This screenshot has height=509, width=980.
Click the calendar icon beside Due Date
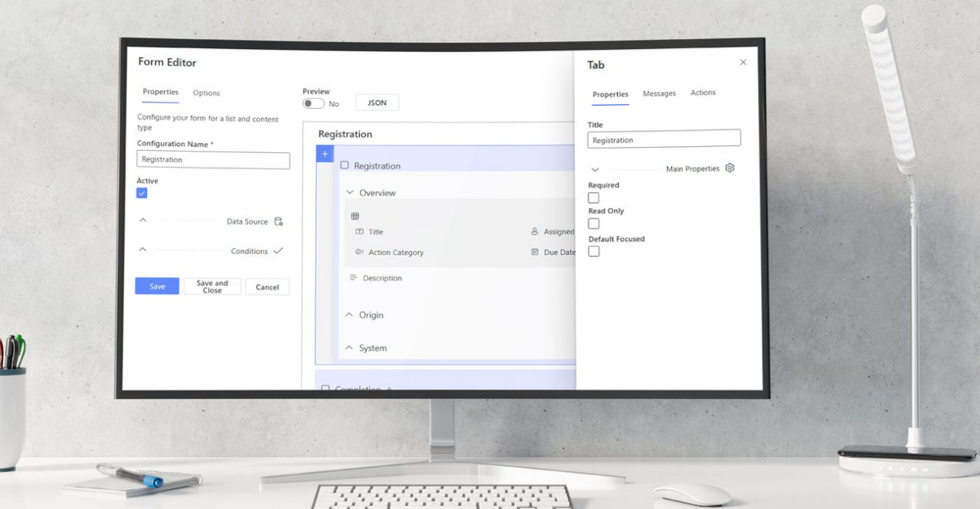point(534,252)
